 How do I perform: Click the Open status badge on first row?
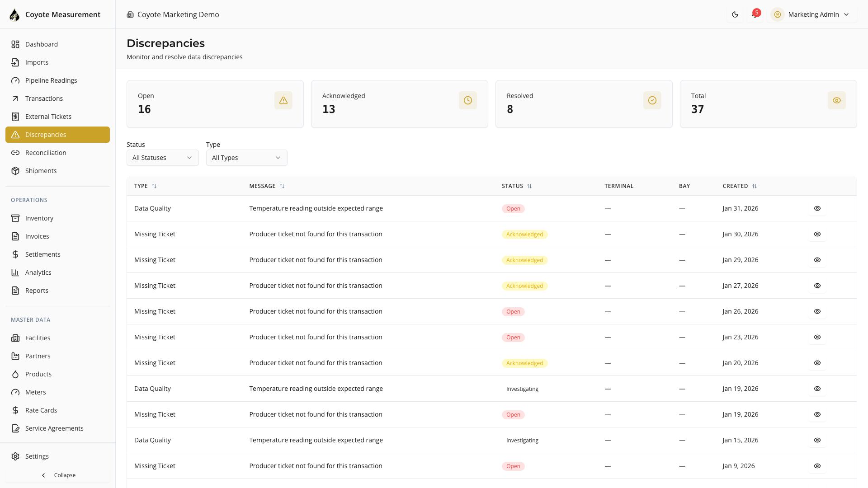[x=513, y=209]
